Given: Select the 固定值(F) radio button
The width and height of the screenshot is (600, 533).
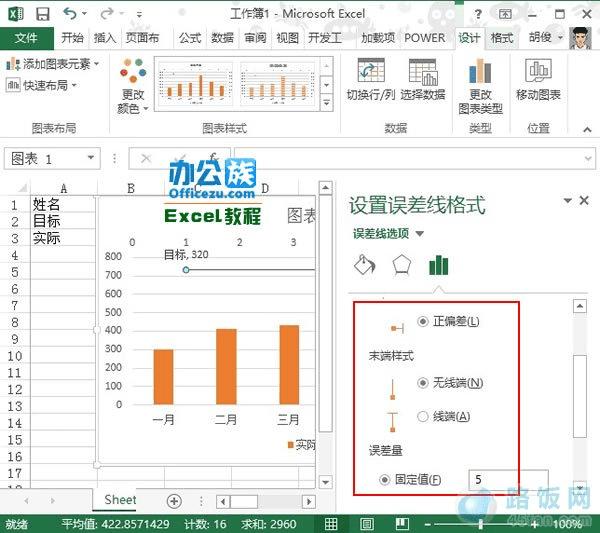Looking at the screenshot, I should [385, 479].
